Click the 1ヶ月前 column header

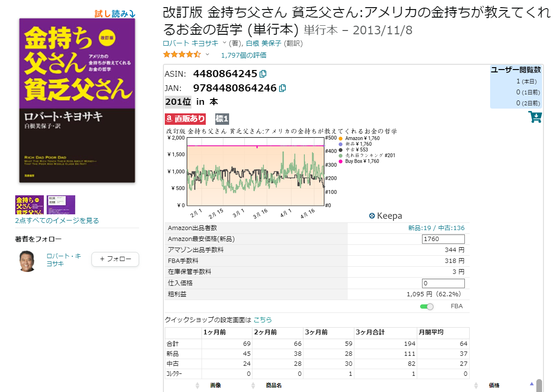pyautogui.click(x=214, y=332)
